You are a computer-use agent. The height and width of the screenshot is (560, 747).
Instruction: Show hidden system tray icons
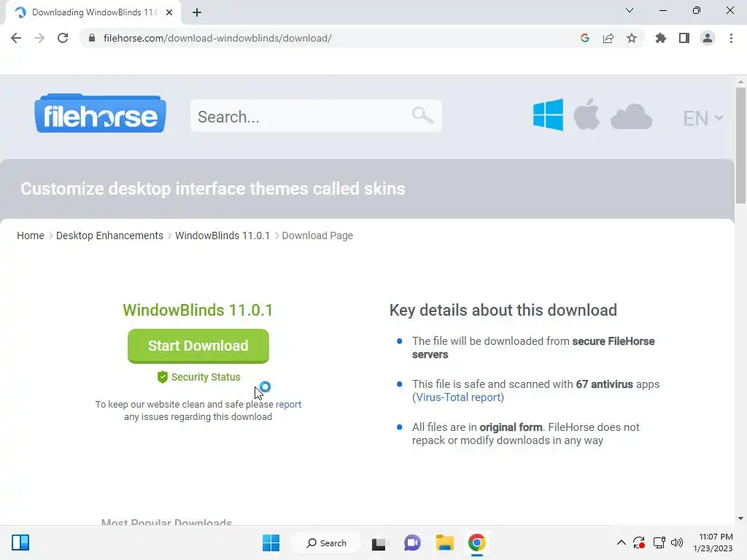click(622, 542)
